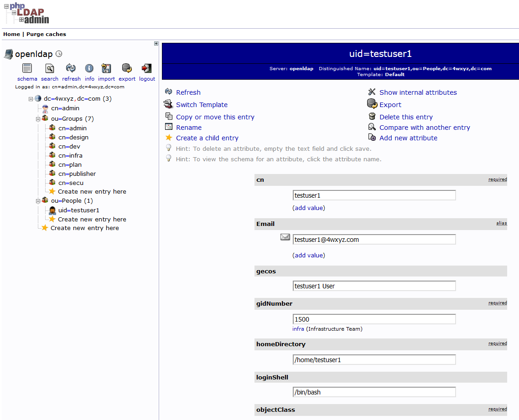Click the cn input field with testuser1
Viewport: 519px width, 420px height.
point(374,195)
